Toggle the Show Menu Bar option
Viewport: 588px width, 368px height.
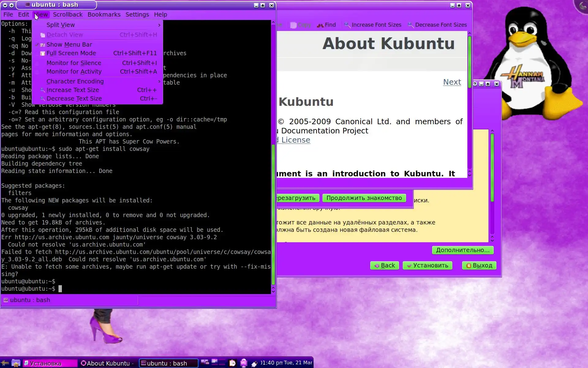pos(69,44)
